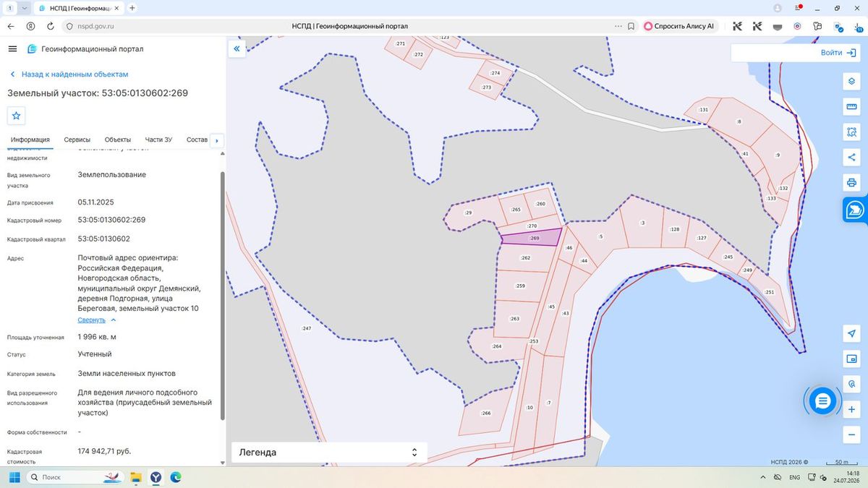The width and height of the screenshot is (868, 488).
Task: Open the overview mini-map icon
Action: point(852,359)
